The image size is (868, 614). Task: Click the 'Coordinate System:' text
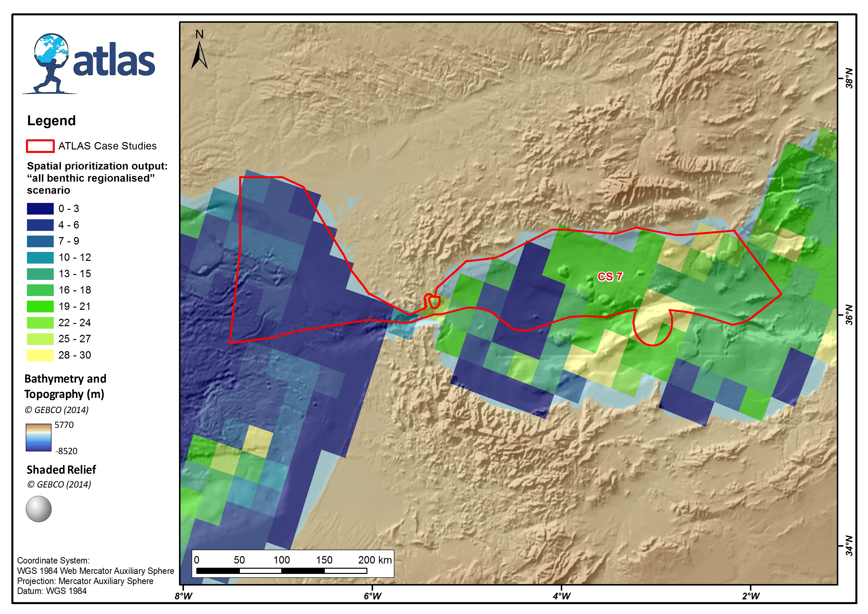point(53,561)
